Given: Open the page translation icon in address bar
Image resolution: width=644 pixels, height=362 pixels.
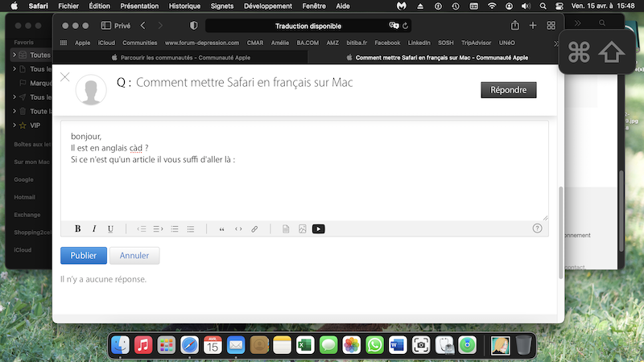Looking at the screenshot, I should tap(394, 26).
